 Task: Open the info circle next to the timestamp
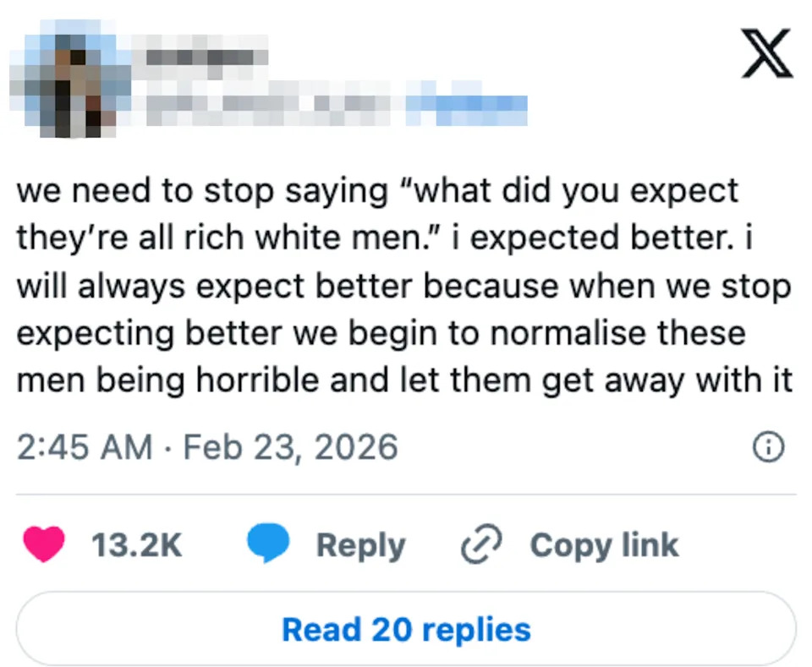tap(768, 446)
